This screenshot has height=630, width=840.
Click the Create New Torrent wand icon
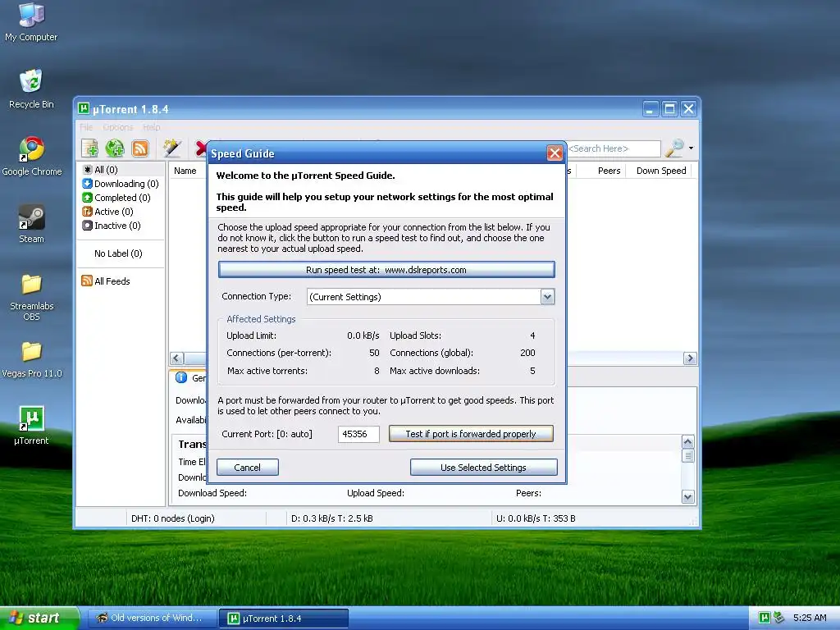[172, 148]
